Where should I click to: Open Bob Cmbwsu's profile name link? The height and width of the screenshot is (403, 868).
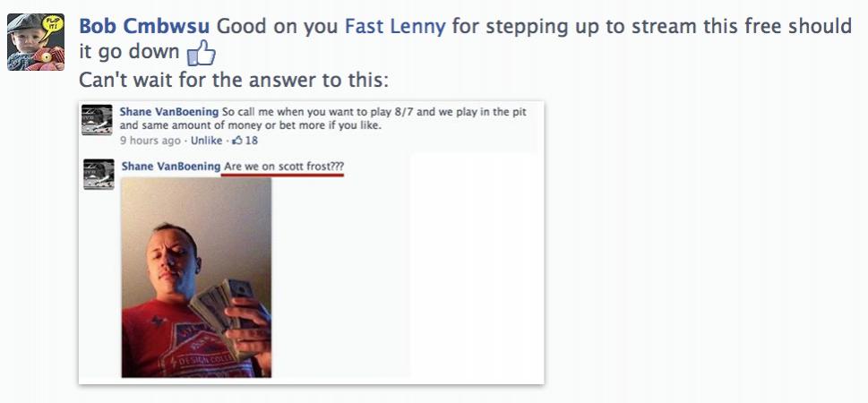145,26
